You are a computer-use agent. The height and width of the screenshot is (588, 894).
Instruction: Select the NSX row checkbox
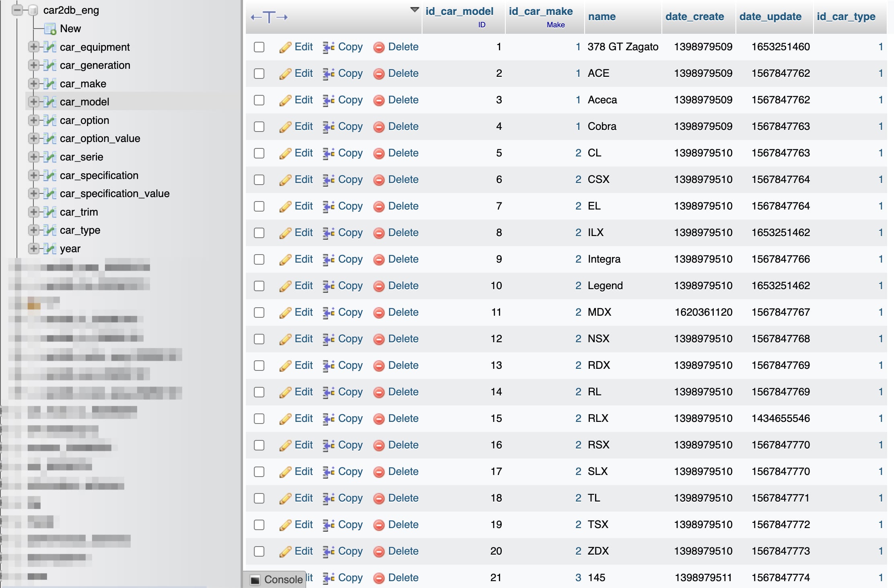click(259, 339)
